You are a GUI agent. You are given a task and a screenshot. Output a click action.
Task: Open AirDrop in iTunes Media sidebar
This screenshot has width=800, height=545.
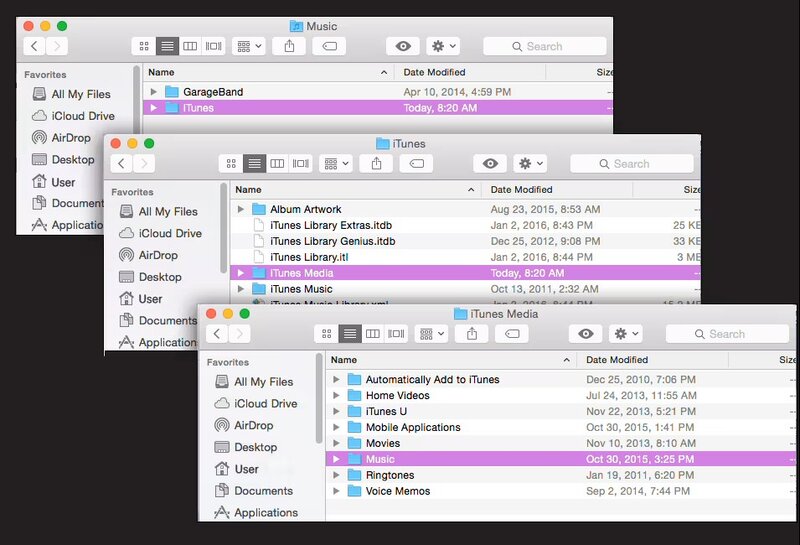244,425
